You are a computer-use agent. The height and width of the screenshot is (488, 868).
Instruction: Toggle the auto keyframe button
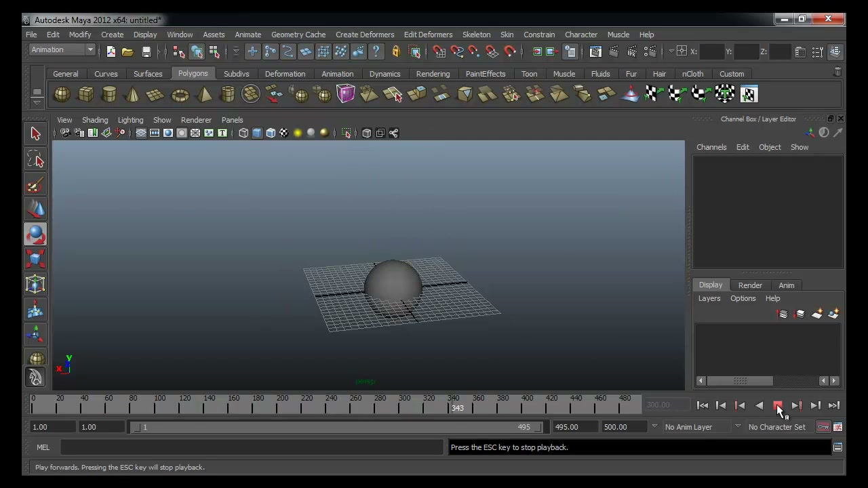(823, 427)
